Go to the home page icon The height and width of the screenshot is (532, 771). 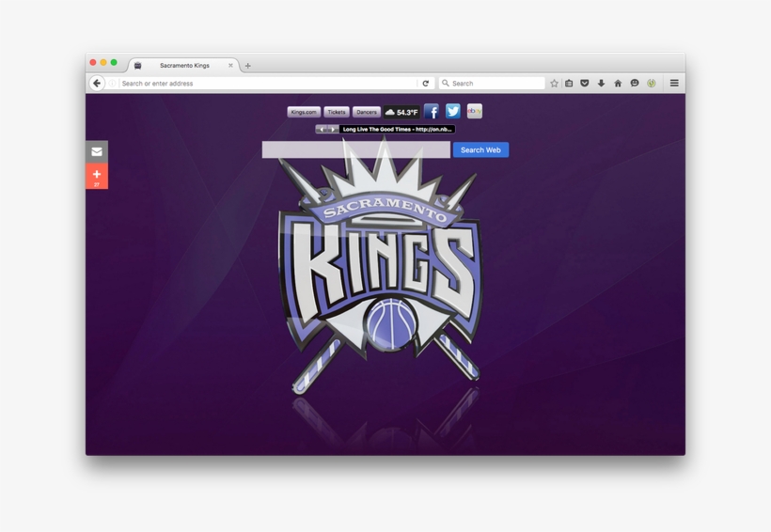tap(618, 84)
